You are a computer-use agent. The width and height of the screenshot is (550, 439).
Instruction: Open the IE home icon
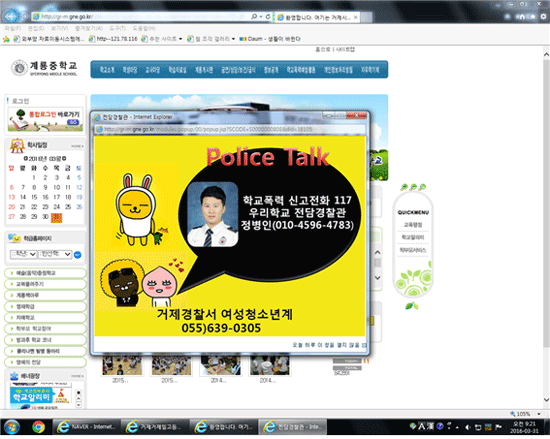522,16
